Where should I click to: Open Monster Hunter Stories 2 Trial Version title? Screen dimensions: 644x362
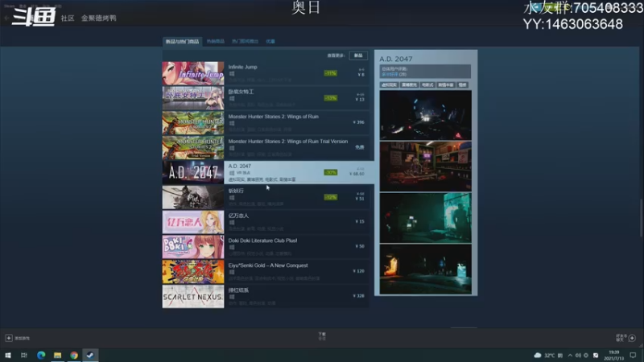click(x=288, y=142)
